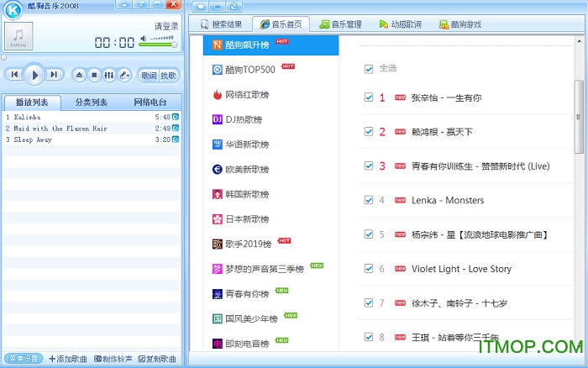Viewport: 588px width, 368px height.
Task: Click the status icon beside 3:20 duration
Action: coord(176,139)
